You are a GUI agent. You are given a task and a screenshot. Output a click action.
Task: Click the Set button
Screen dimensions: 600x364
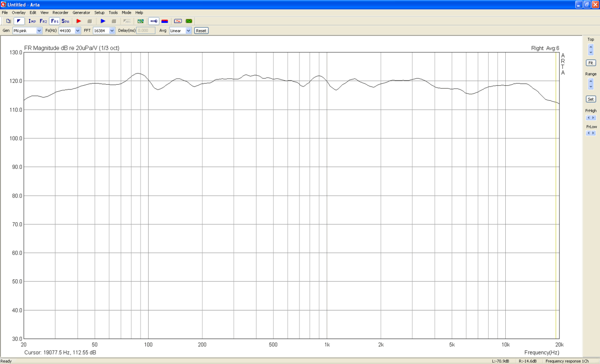click(x=590, y=99)
